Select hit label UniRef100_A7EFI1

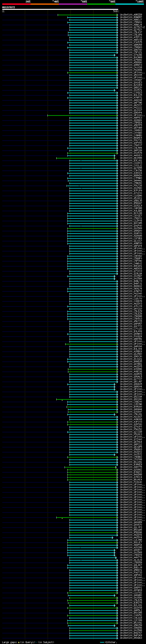pyautogui.click(x=131, y=37)
